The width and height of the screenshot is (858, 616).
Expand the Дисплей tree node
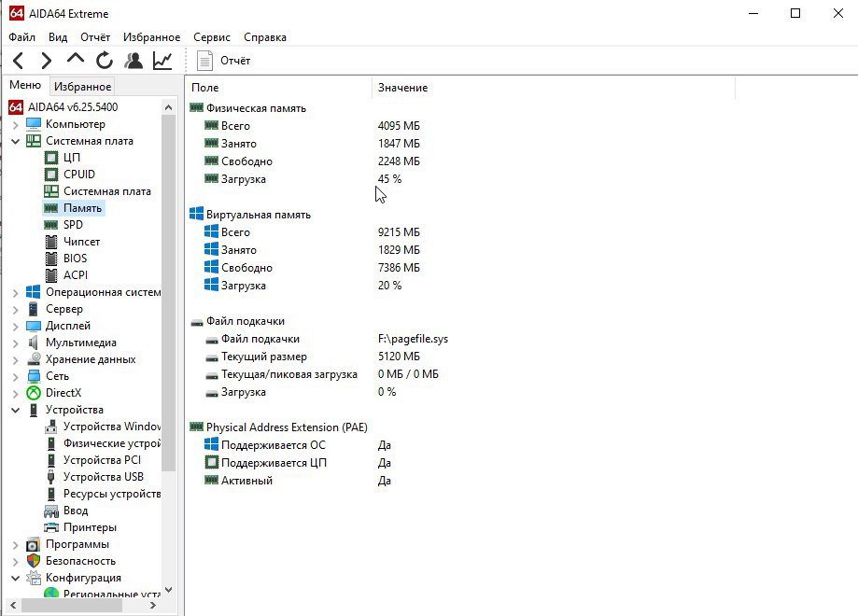(15, 327)
